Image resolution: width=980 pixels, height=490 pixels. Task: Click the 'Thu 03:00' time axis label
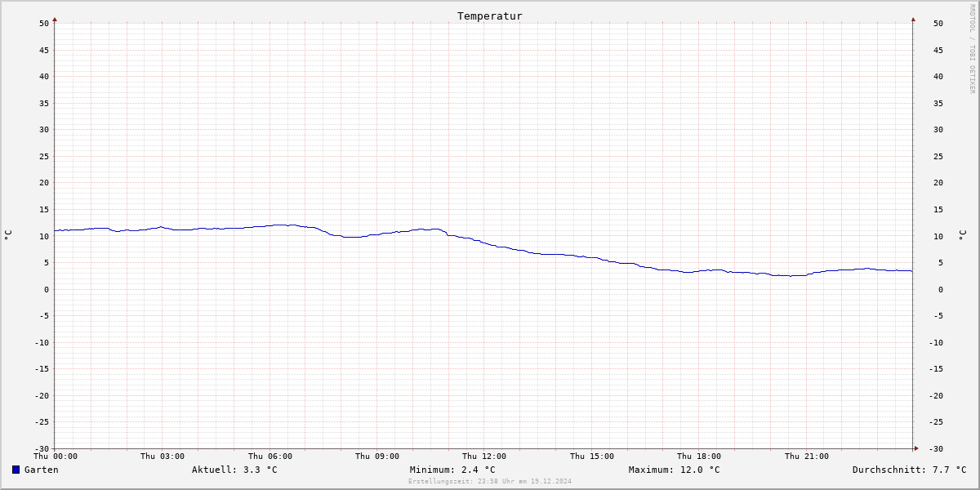(x=163, y=457)
